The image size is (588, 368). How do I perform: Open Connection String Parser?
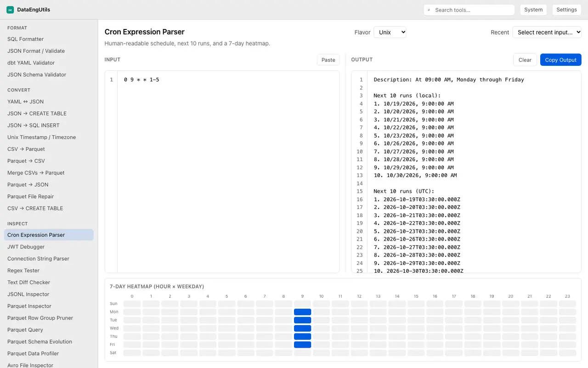pyautogui.click(x=49, y=259)
